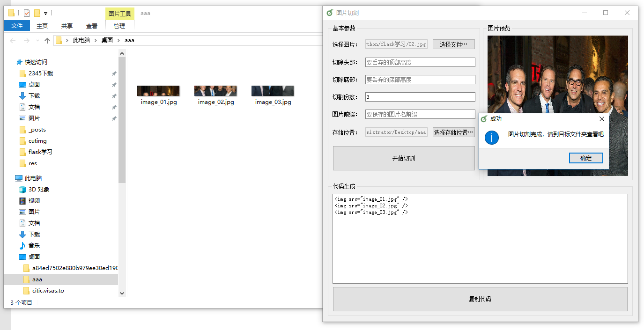Click the sidebar scroll down arrow
The width and height of the screenshot is (644, 330).
pyautogui.click(x=122, y=293)
